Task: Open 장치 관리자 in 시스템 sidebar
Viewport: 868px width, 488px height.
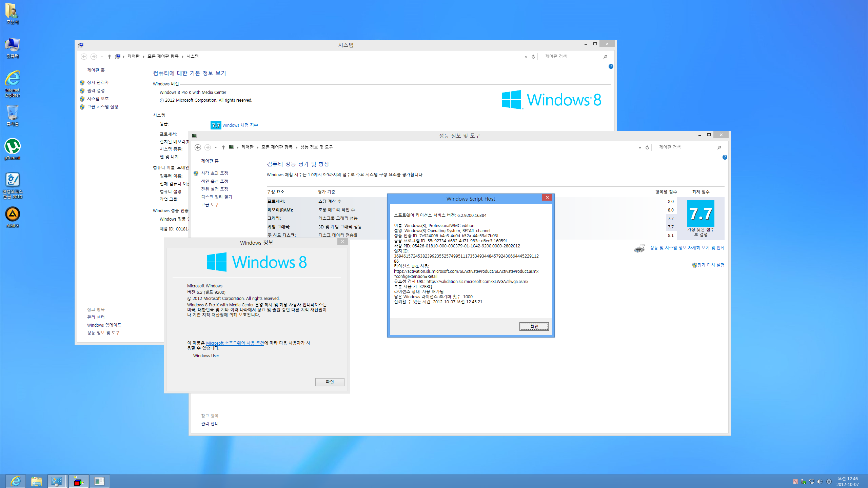Action: 98,82
